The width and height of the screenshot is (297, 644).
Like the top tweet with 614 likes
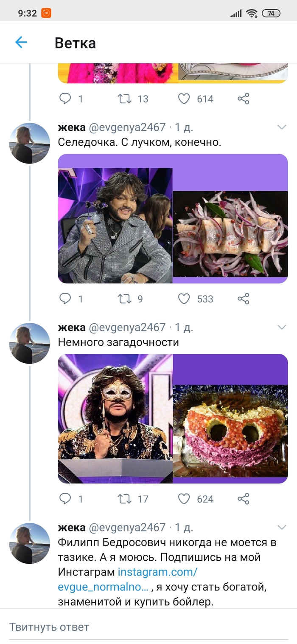click(184, 99)
